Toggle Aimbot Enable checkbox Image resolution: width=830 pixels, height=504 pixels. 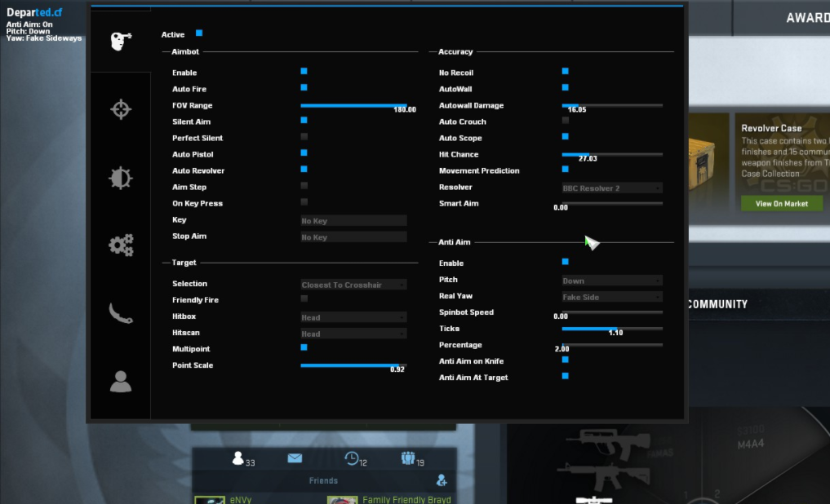click(x=304, y=72)
